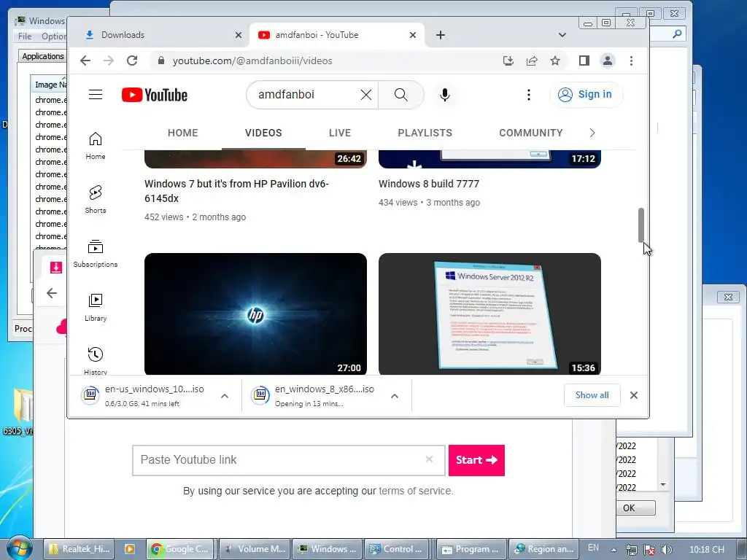This screenshot has height=560, width=747.
Task: Open Chrome tab search dropdown
Action: click(x=562, y=35)
